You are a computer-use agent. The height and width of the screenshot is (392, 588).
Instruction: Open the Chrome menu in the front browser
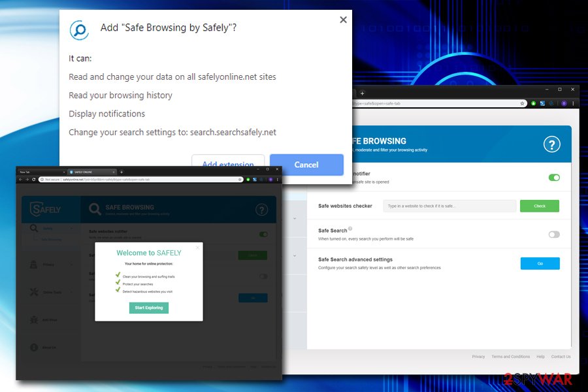point(278,180)
